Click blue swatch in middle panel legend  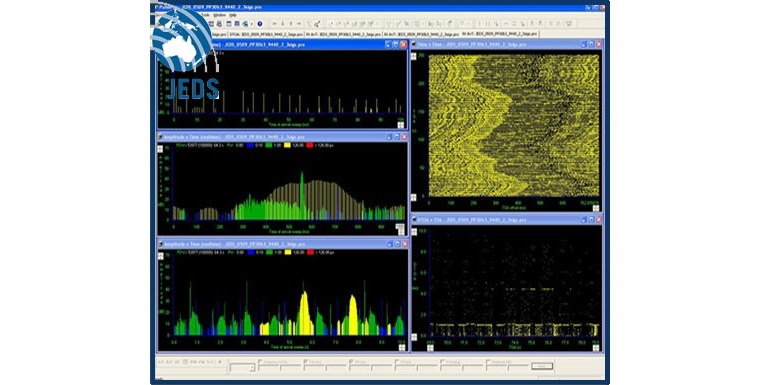point(251,145)
